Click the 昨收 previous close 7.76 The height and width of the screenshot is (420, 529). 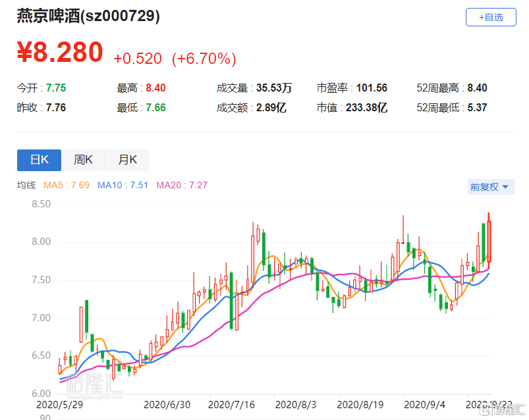56,108
